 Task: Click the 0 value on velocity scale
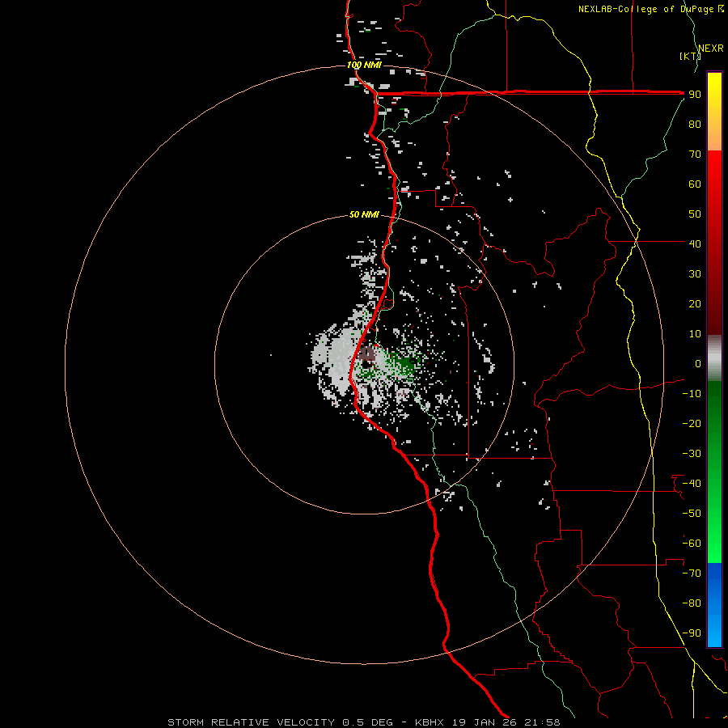[x=698, y=363]
